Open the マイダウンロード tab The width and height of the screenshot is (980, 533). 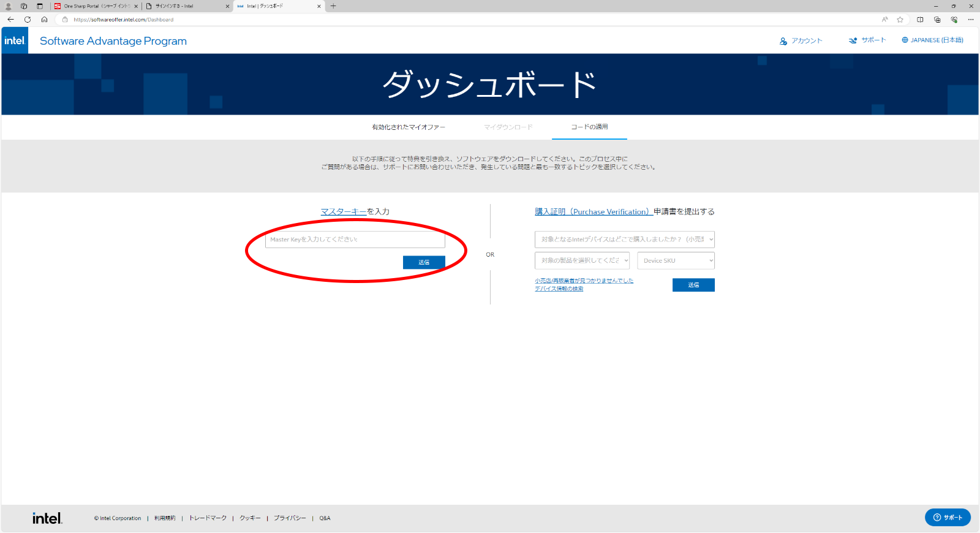(508, 127)
